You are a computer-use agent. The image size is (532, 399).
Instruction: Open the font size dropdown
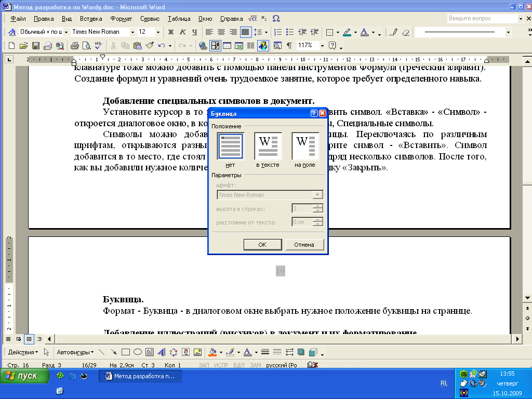coord(158,32)
